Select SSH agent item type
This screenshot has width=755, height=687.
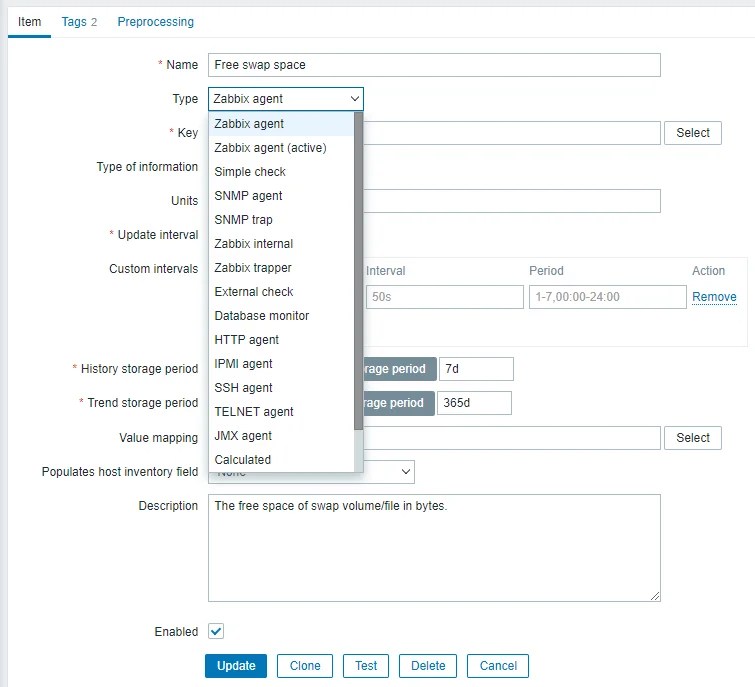tap(281, 389)
